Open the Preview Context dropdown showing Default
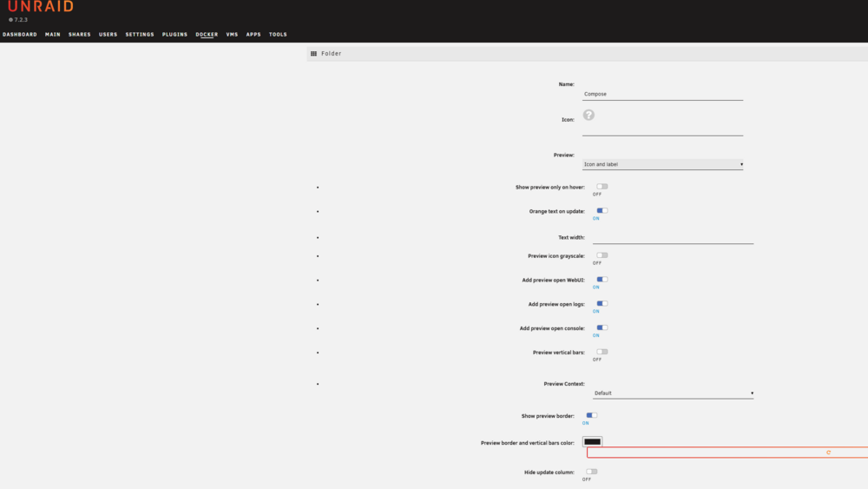 [673, 393]
